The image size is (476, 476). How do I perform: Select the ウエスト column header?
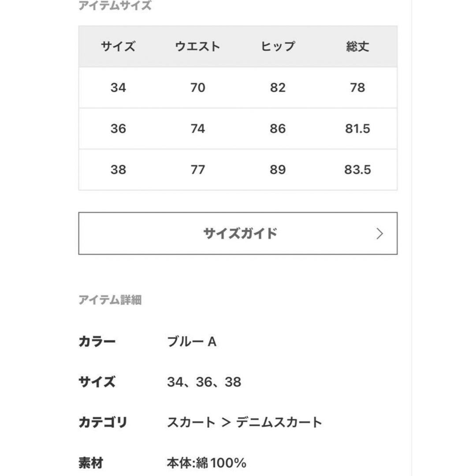(x=197, y=46)
